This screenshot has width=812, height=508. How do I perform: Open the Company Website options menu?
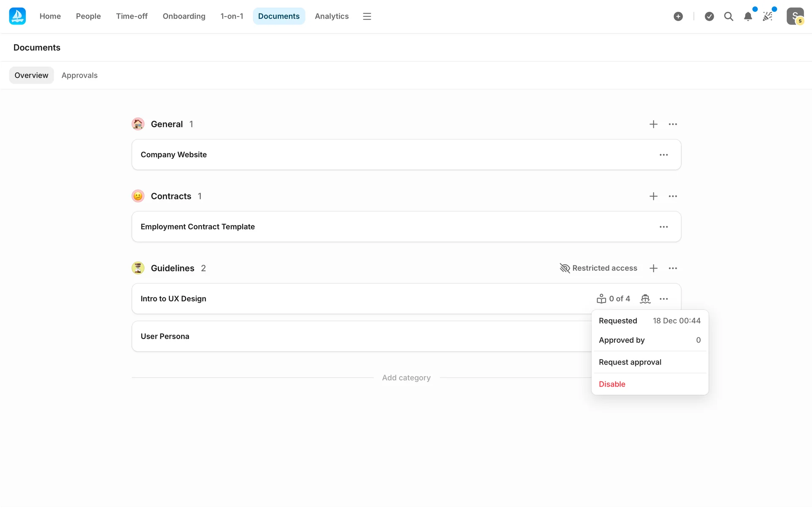664,155
